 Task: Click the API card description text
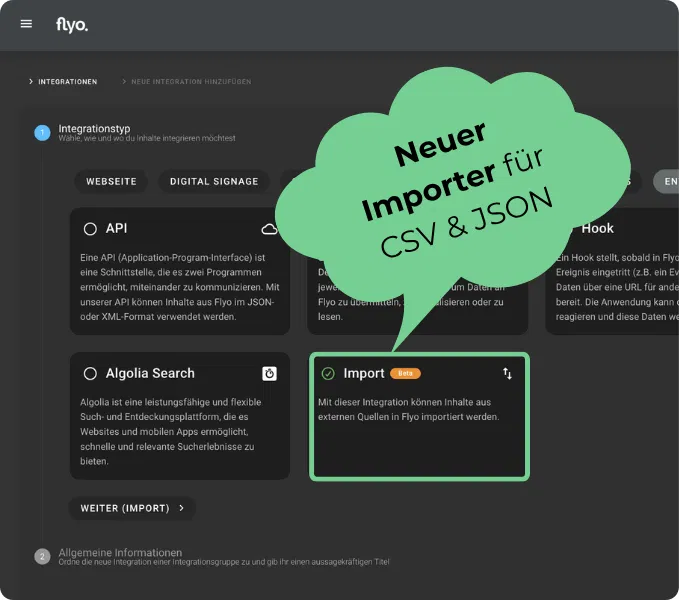(x=180, y=287)
